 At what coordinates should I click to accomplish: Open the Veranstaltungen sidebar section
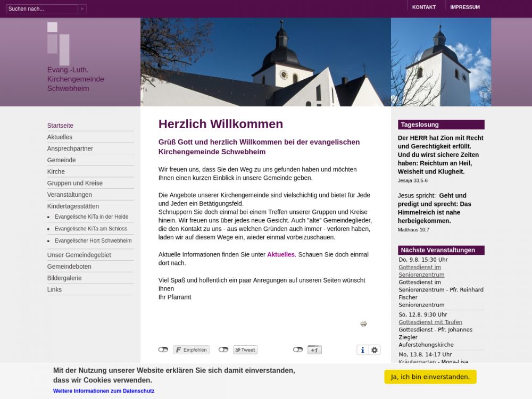pos(70,195)
